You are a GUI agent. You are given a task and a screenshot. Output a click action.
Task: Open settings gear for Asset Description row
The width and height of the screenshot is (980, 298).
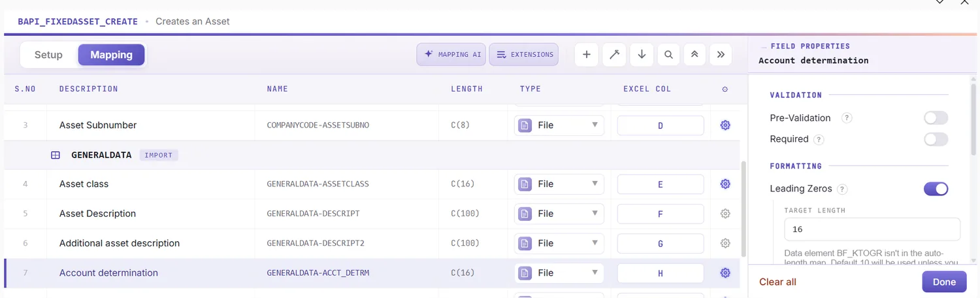(x=725, y=214)
